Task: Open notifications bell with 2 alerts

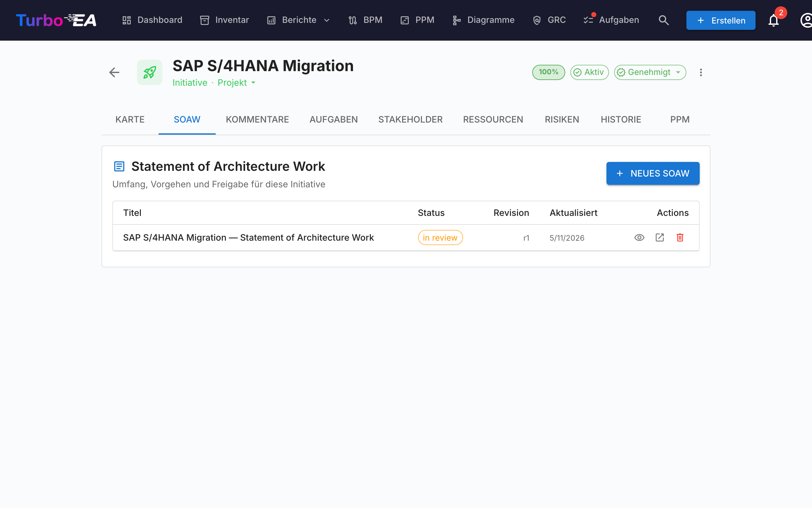Action: tap(773, 20)
